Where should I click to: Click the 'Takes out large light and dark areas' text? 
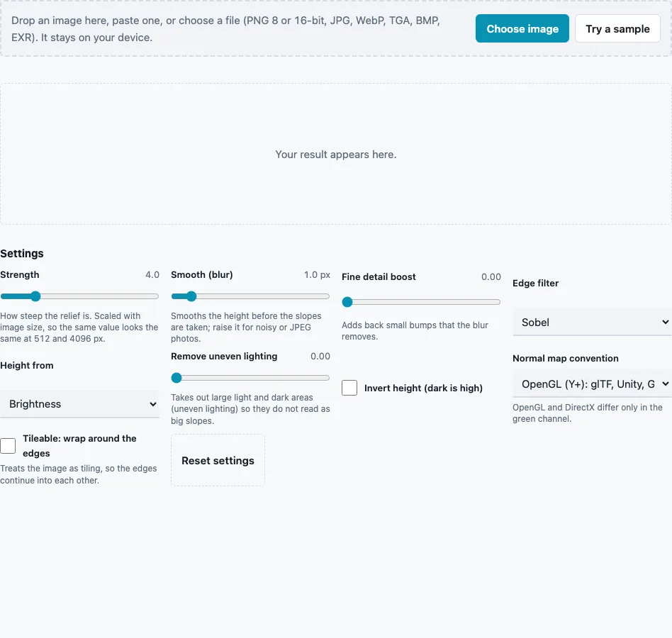pyautogui.click(x=250, y=409)
